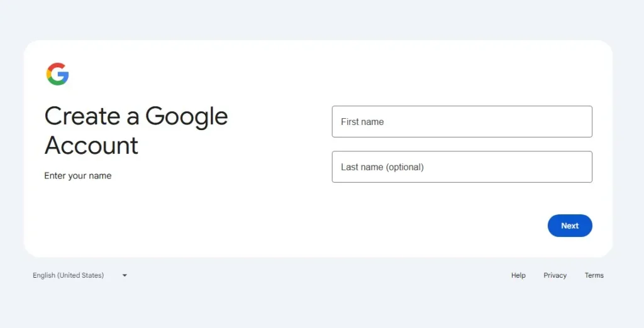The height and width of the screenshot is (328, 644).
Task: Focus the First name input field
Action: [462, 121]
